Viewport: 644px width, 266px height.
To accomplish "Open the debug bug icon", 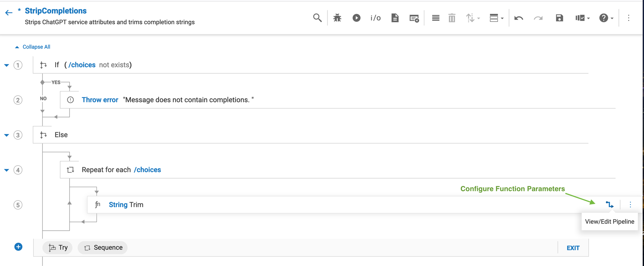I will pyautogui.click(x=337, y=18).
